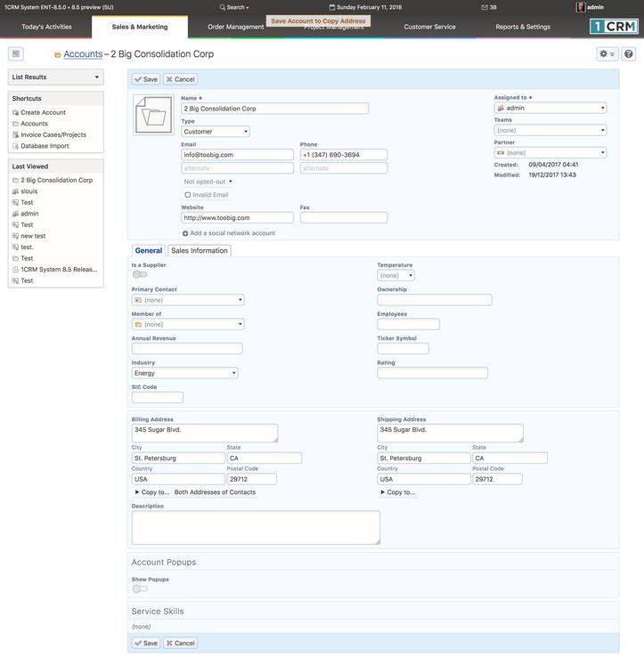Open the Industry dropdown showing Energy
The image size is (644, 657).
tap(185, 373)
